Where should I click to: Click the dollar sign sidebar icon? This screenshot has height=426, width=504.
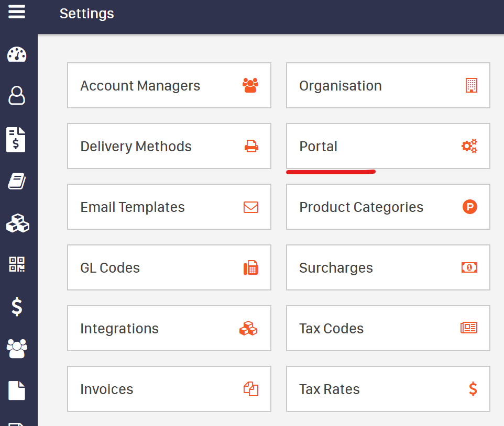pyautogui.click(x=17, y=306)
